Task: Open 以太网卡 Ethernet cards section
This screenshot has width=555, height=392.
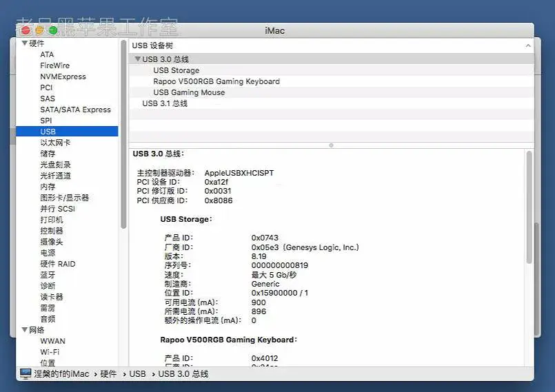Action: click(55, 143)
